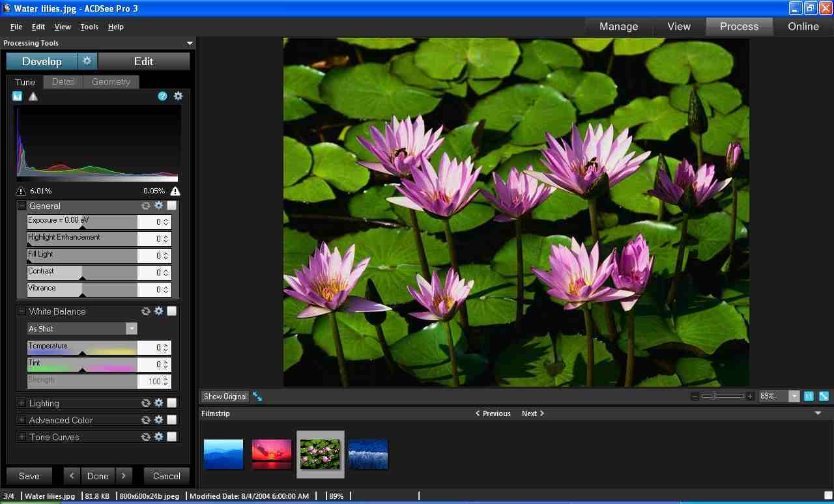Switch to the Geometry tab
Image resolution: width=834 pixels, height=504 pixels.
pos(111,81)
